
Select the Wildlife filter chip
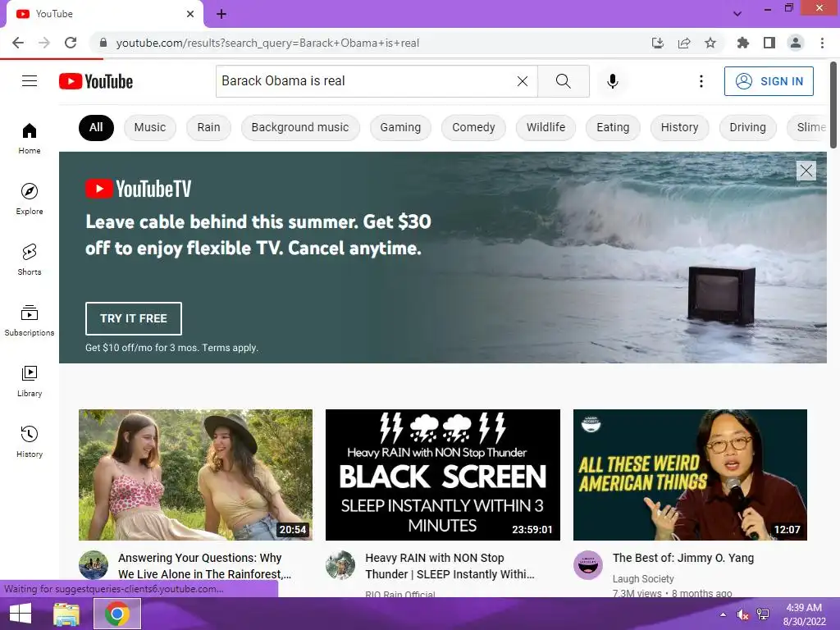tap(546, 127)
